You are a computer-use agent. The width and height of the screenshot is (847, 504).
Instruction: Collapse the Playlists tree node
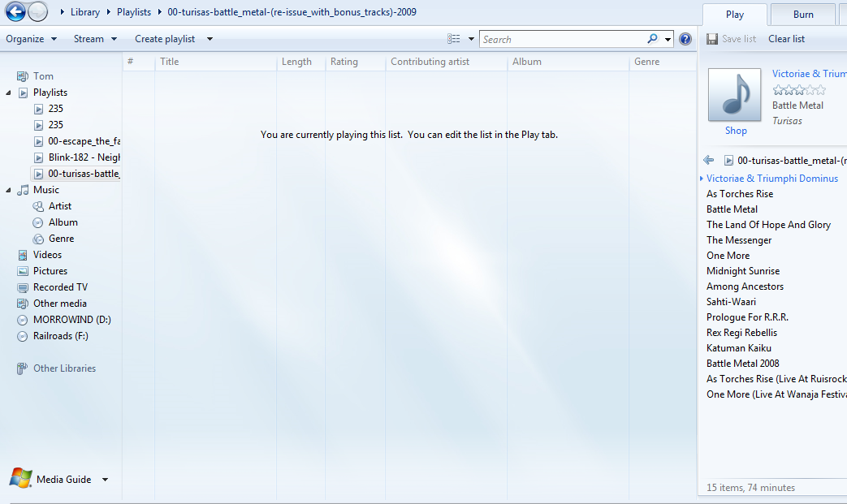click(8, 93)
